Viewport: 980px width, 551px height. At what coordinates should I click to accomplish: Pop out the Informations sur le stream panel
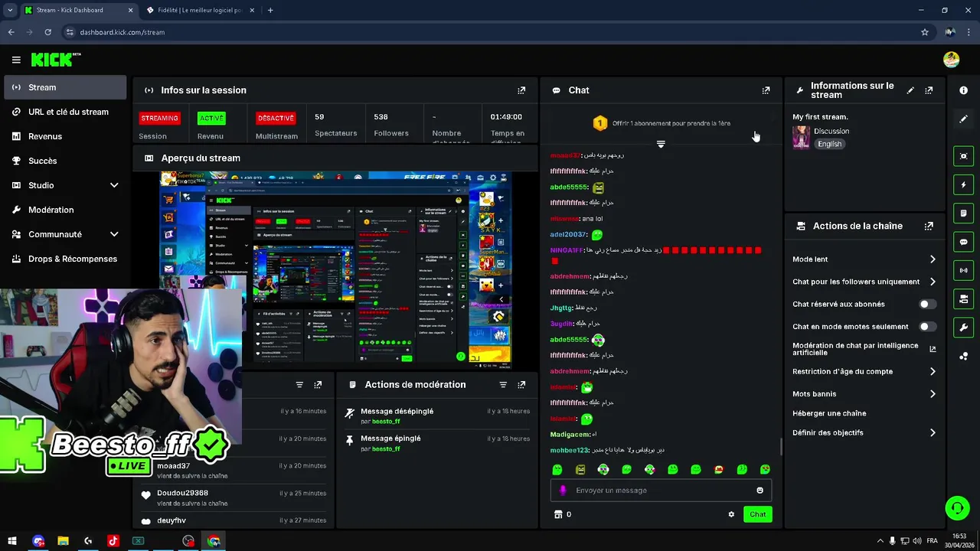point(929,90)
